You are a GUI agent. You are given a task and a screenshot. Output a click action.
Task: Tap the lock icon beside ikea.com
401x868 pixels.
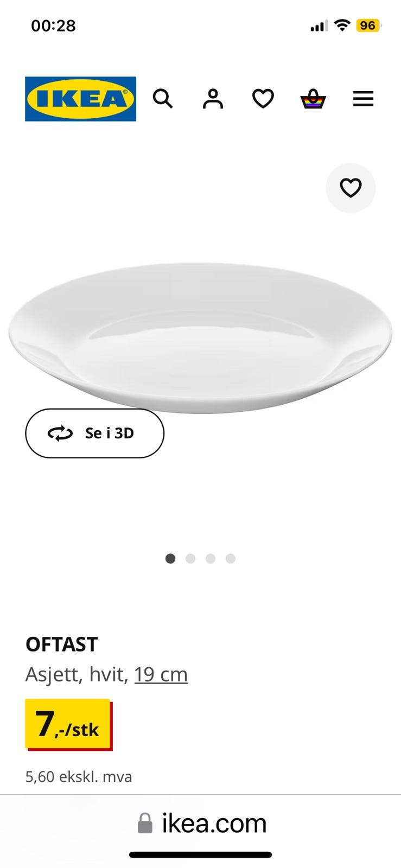[x=145, y=823]
